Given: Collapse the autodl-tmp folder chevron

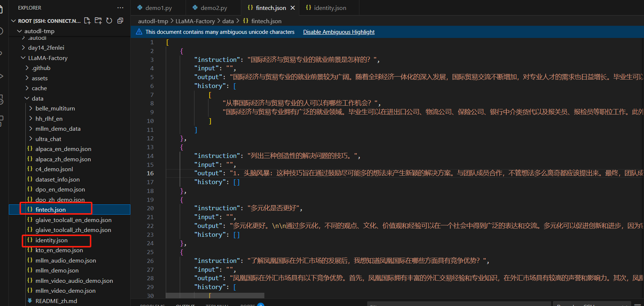Looking at the screenshot, I should tap(20, 31).
